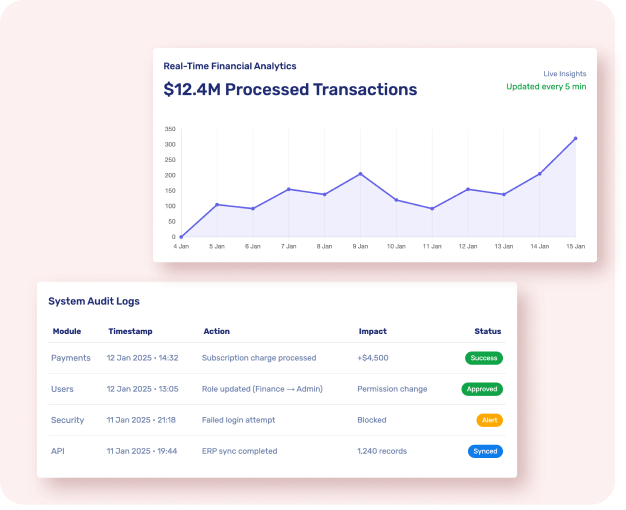The height and width of the screenshot is (510, 626).
Task: Click the 14 Jan data point on chart
Action: [x=540, y=174]
